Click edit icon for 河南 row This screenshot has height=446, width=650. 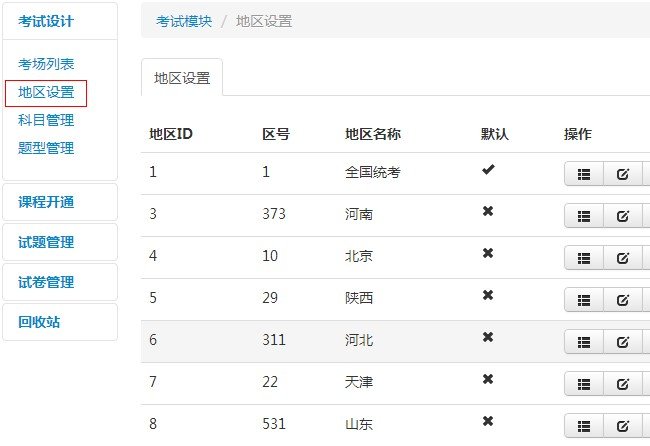[x=622, y=216]
